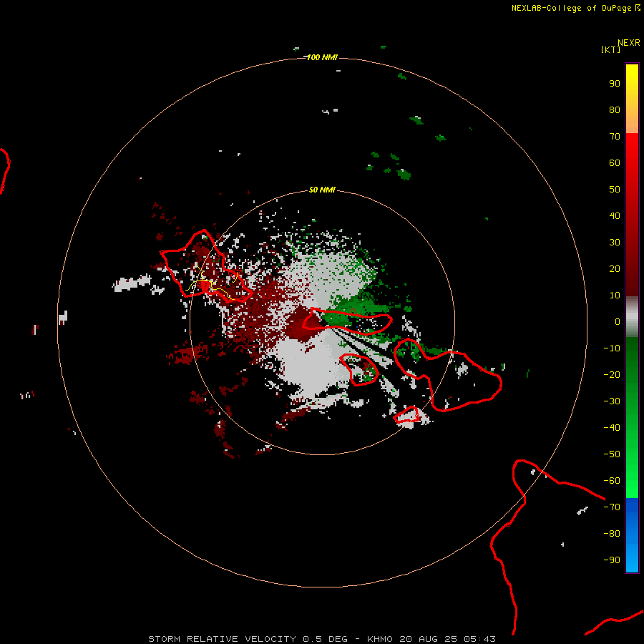Click the bright green segment of color bar
This screenshot has width=644, height=644.
coord(632,418)
